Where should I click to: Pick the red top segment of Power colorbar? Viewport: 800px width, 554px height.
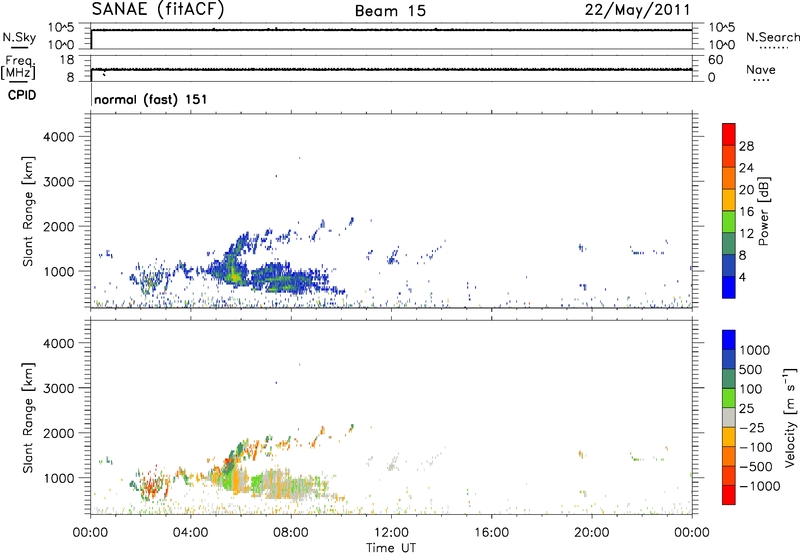(729, 134)
